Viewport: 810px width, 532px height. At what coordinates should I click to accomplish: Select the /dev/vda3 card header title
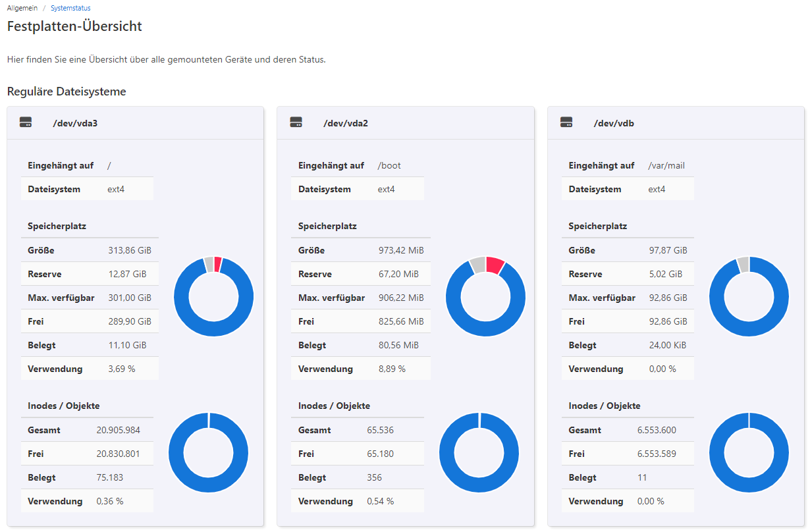(75, 123)
